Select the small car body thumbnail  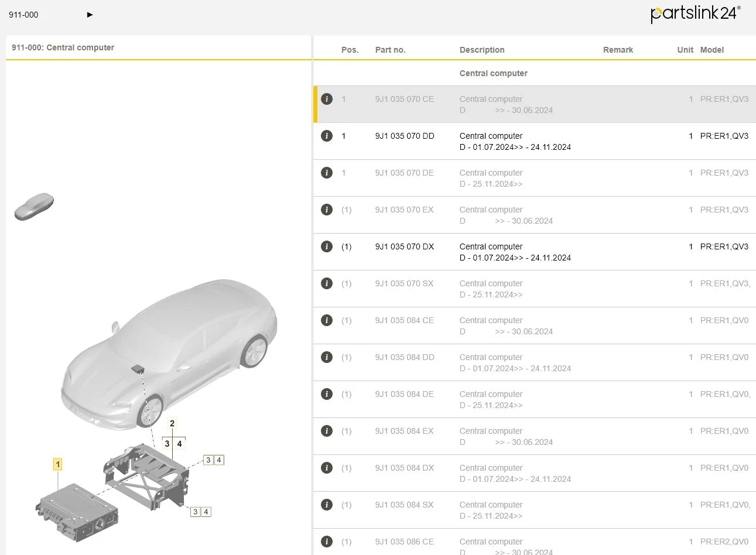click(x=34, y=206)
